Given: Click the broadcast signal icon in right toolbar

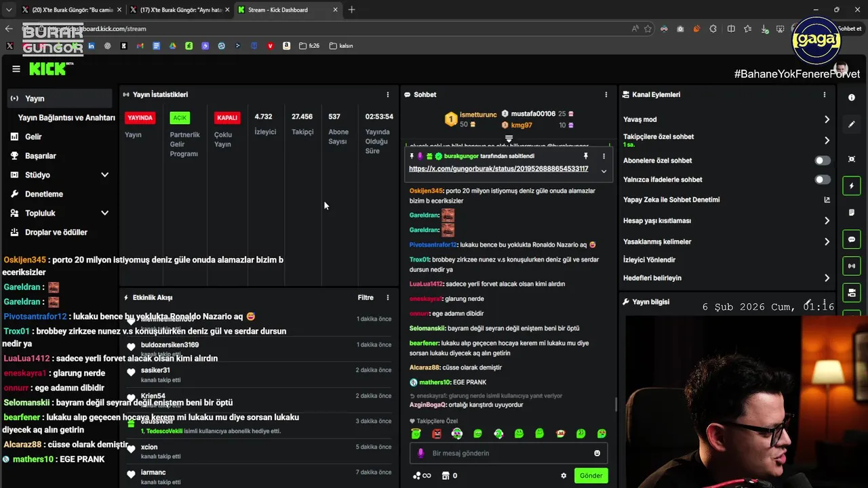Looking at the screenshot, I should (852, 266).
